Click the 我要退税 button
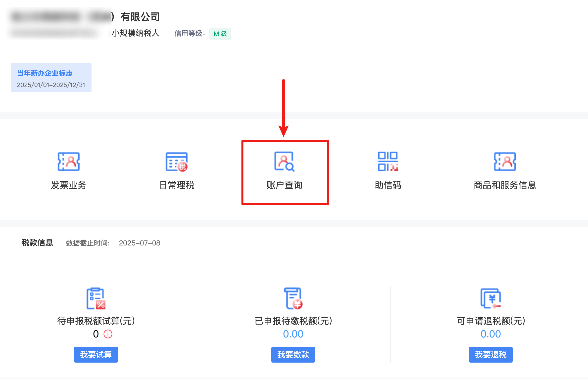This screenshot has width=588, height=379. click(490, 354)
